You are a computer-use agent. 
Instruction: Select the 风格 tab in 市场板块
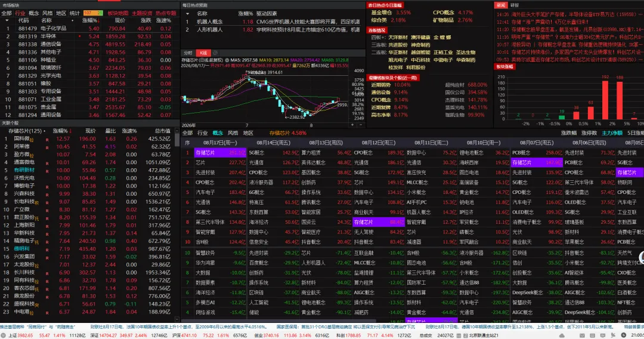coord(47,13)
